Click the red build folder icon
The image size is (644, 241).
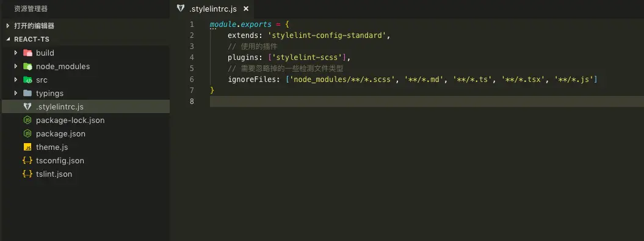click(x=27, y=53)
